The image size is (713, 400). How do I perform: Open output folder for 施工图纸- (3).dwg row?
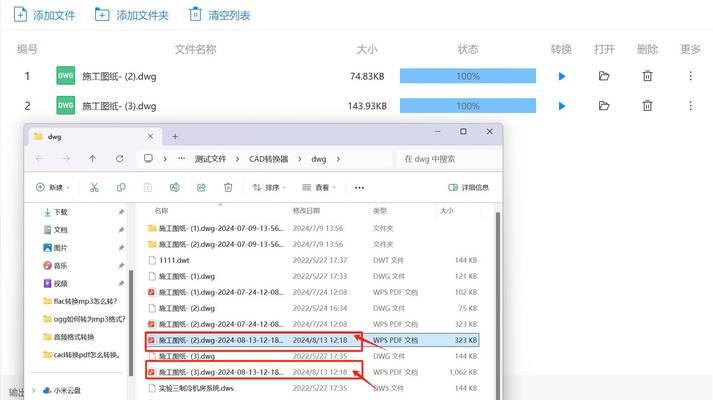pos(604,106)
